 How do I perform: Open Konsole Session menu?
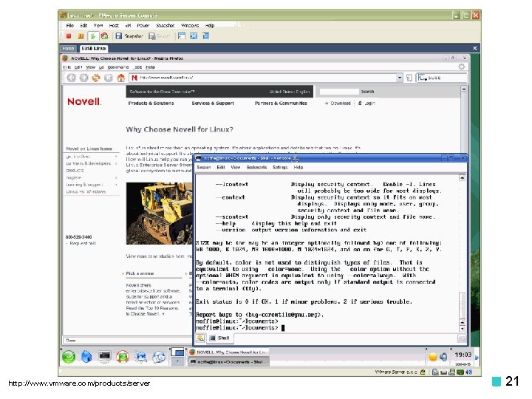click(x=204, y=167)
